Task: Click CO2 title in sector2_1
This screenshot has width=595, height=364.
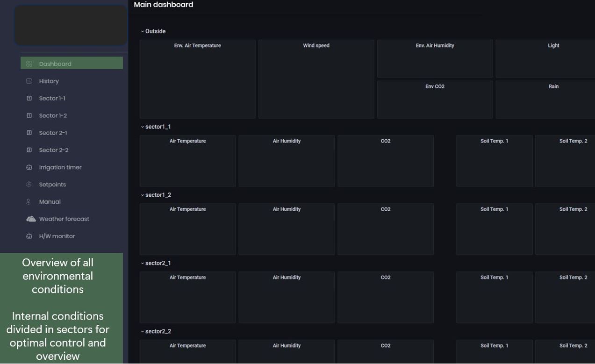Action: pos(386,278)
